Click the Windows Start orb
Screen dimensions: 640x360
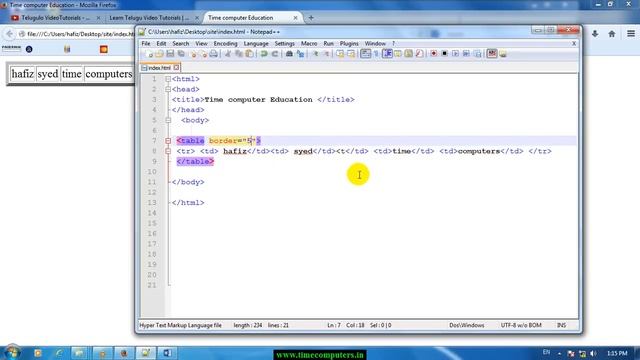point(12,352)
